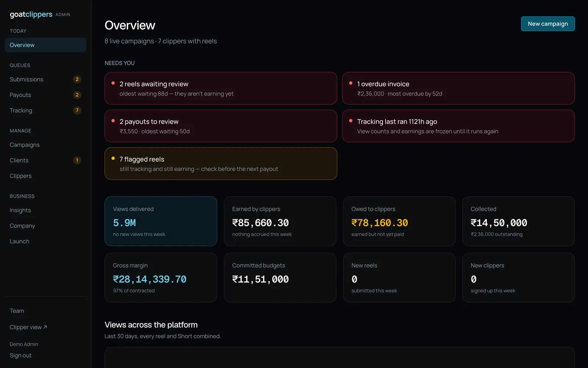
Task: Click the Overview page heading
Action: pos(130,25)
